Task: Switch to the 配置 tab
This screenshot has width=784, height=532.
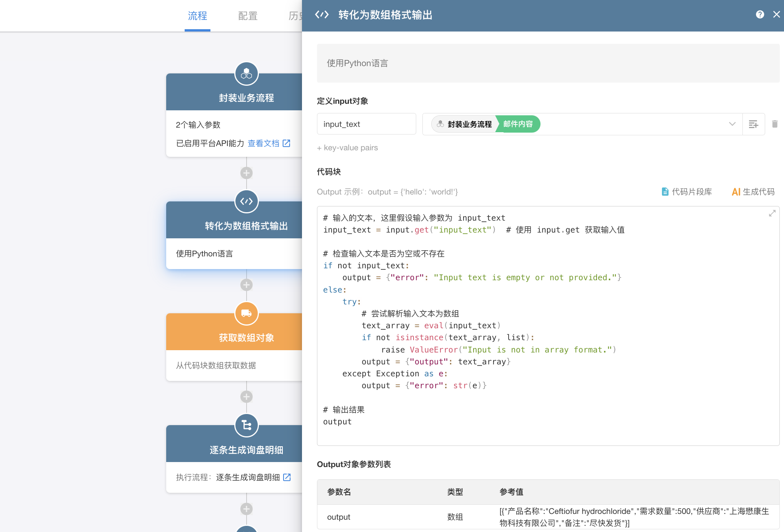Action: click(247, 16)
